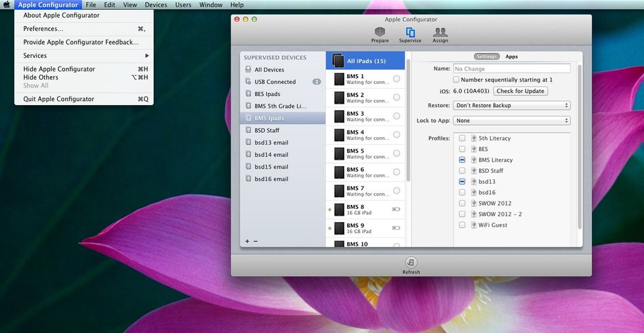This screenshot has height=333, width=644.
Task: Open the Window menu
Action: click(x=211, y=5)
